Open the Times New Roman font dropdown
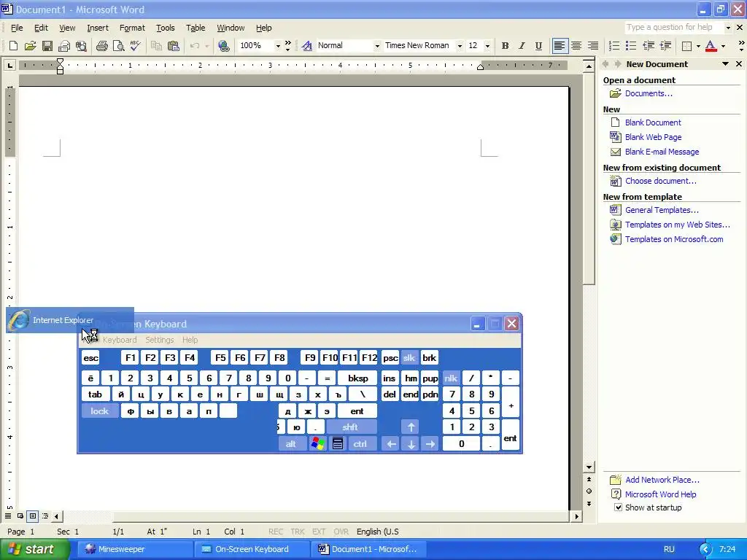Viewport: 747px width, 560px height. point(460,46)
